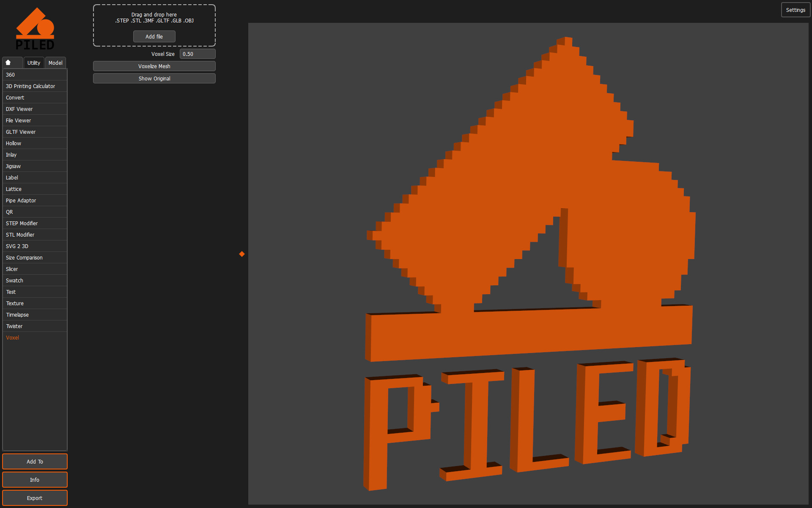Viewport: 812px width, 508px height.
Task: Open the Lattice tool
Action: pos(35,189)
